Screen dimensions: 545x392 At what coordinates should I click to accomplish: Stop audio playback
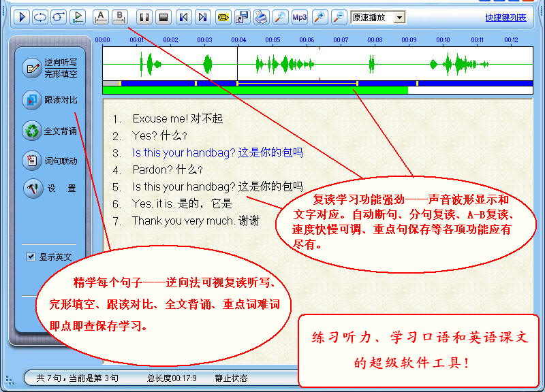click(163, 17)
